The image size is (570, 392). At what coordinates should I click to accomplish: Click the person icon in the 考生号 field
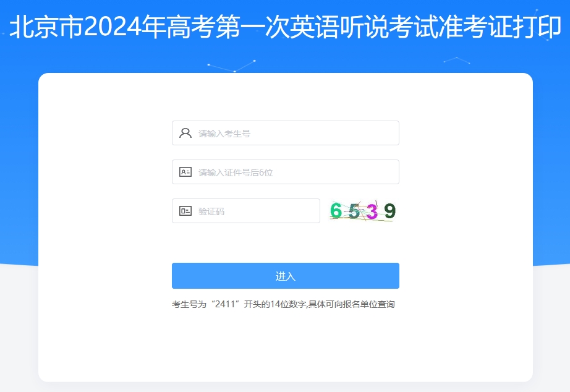click(185, 133)
